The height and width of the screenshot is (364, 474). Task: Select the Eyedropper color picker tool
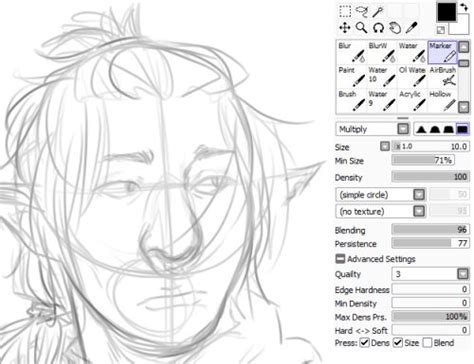[412, 28]
